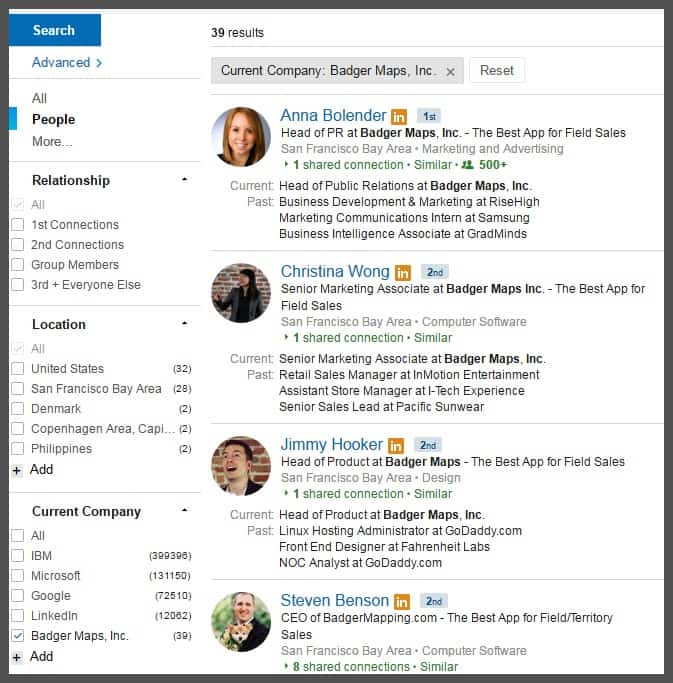Click LinkedIn badge icon next to Steven Benson
673x683 pixels.
click(x=402, y=601)
